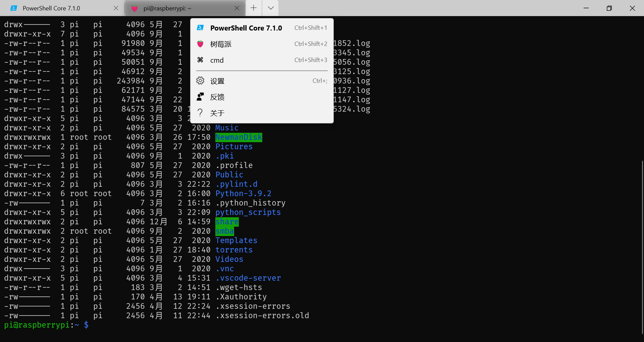
Task: Select the PowerShell Core 7.1.0 menu icon
Action: tap(200, 28)
